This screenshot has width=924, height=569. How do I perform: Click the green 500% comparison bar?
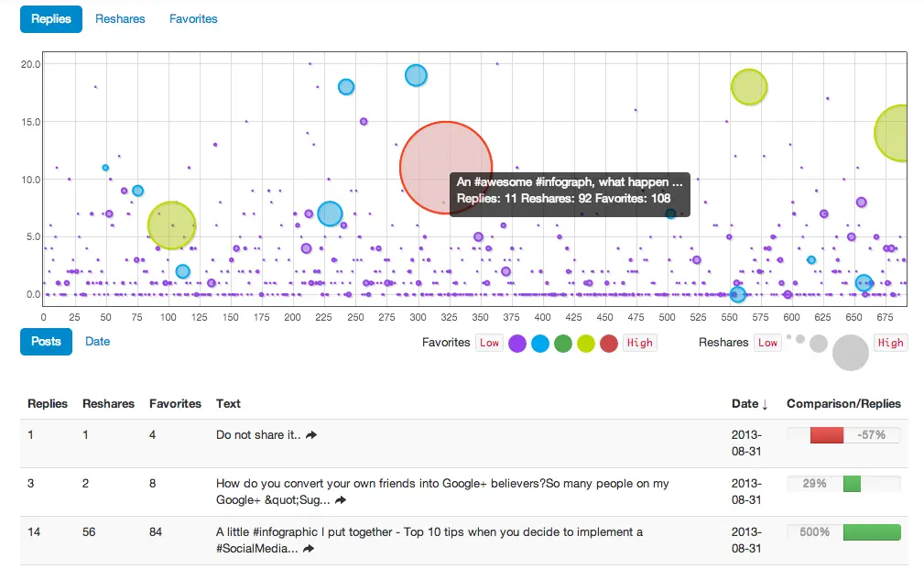pyautogui.click(x=871, y=532)
